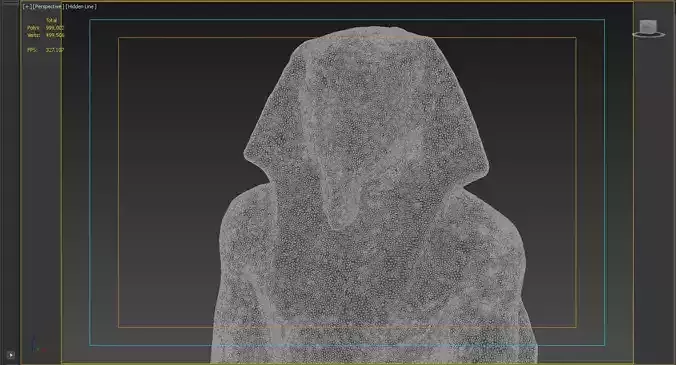This screenshot has height=365, width=676.
Task: Click the ViewCube navigation cube
Action: pyautogui.click(x=648, y=26)
